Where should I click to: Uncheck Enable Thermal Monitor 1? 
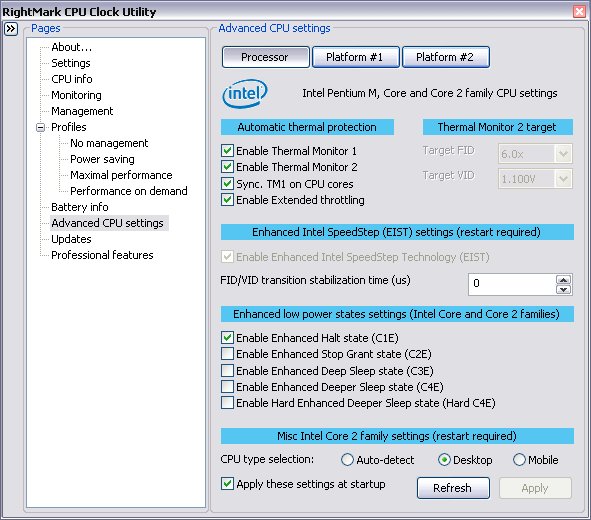[227, 151]
